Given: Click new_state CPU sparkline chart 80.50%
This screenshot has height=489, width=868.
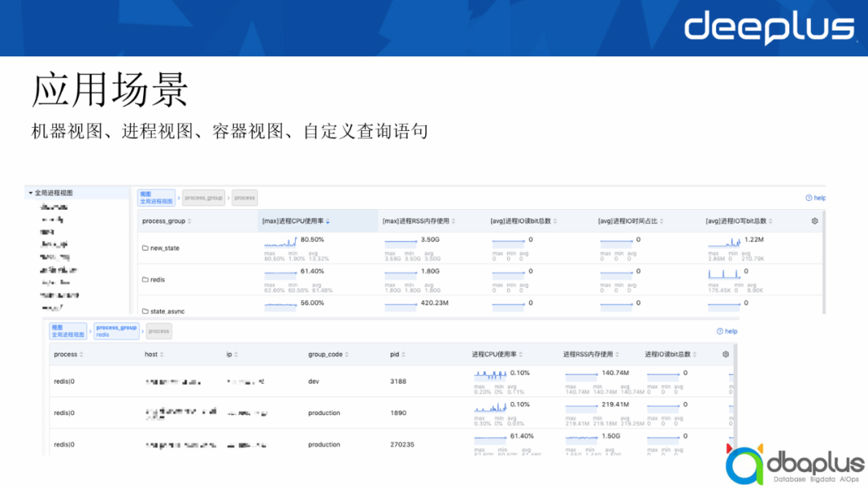Looking at the screenshot, I should point(280,242).
